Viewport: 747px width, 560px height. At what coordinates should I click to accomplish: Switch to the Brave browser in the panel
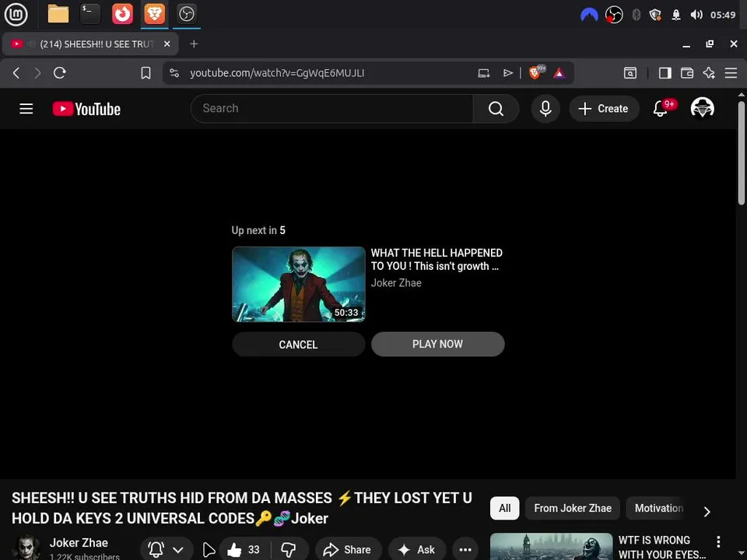tap(154, 14)
